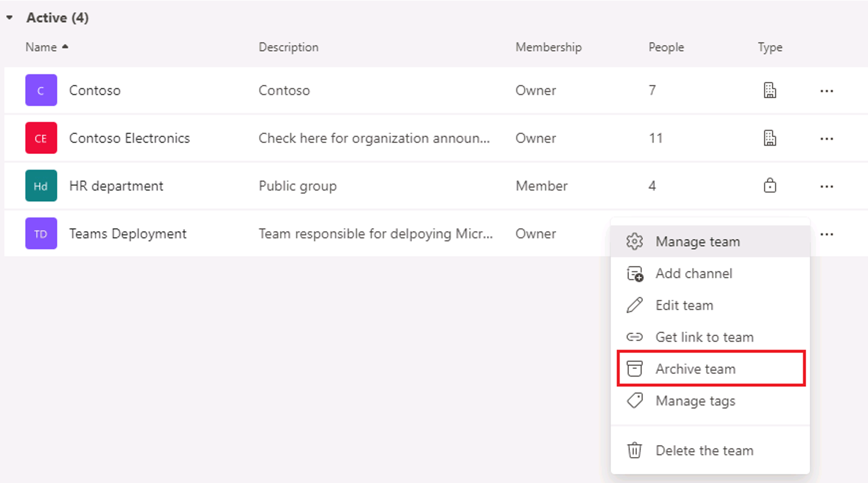
Task: Open more options for Contoso Electronics
Action: point(827,139)
